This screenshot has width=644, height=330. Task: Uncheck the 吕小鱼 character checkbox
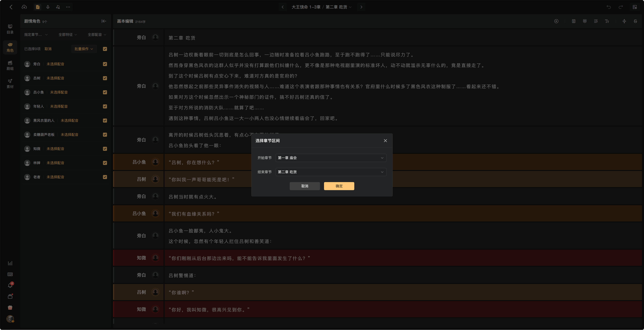(x=105, y=92)
